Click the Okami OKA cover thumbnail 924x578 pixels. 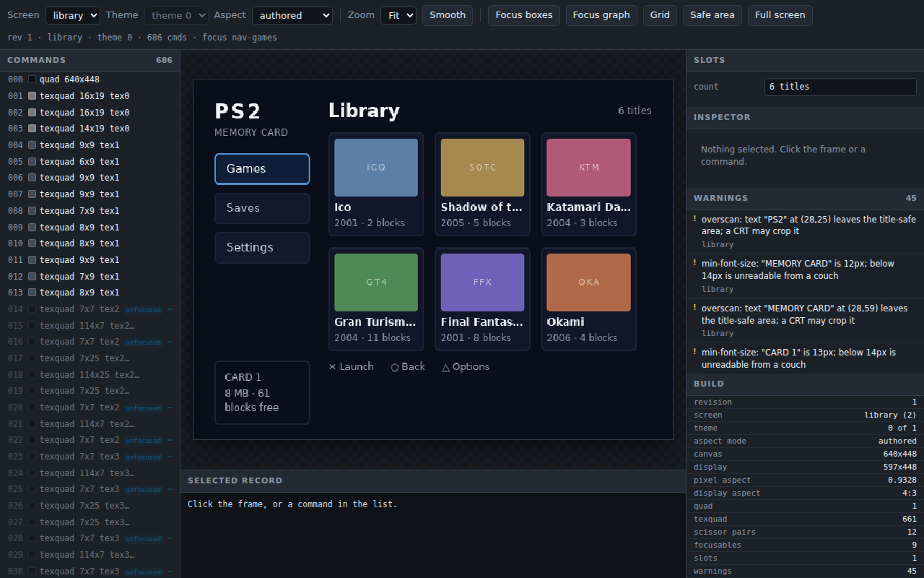[589, 282]
